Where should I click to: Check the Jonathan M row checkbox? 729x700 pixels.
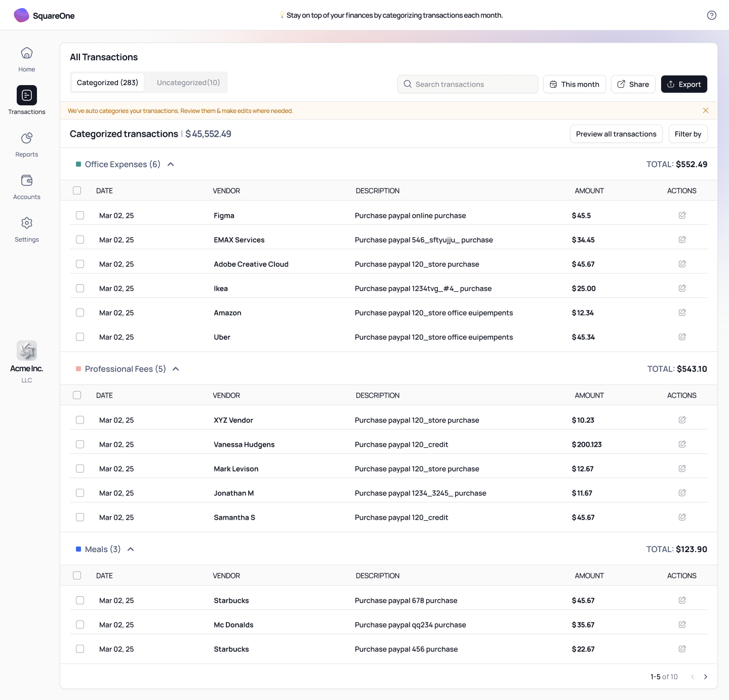coord(80,493)
